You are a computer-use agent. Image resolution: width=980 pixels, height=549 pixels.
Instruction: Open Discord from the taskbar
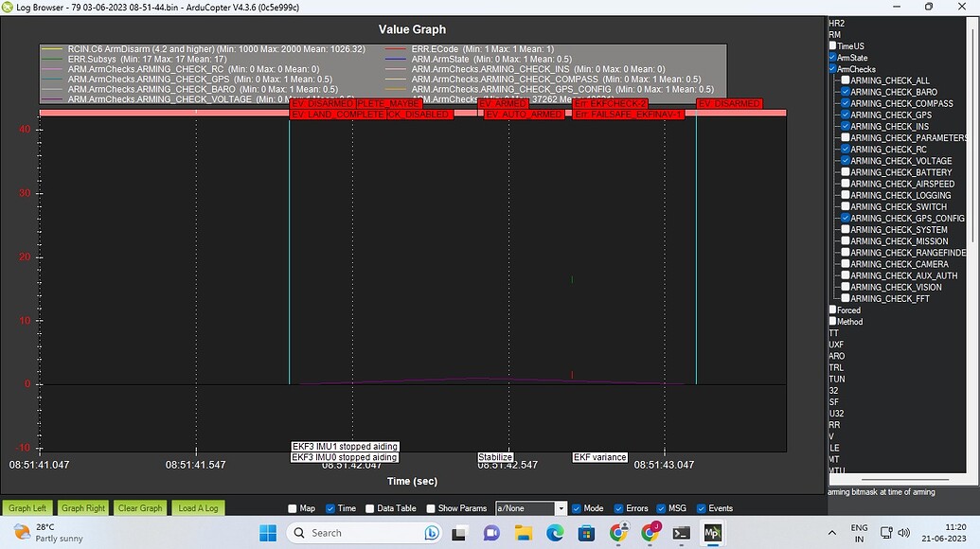click(x=490, y=532)
